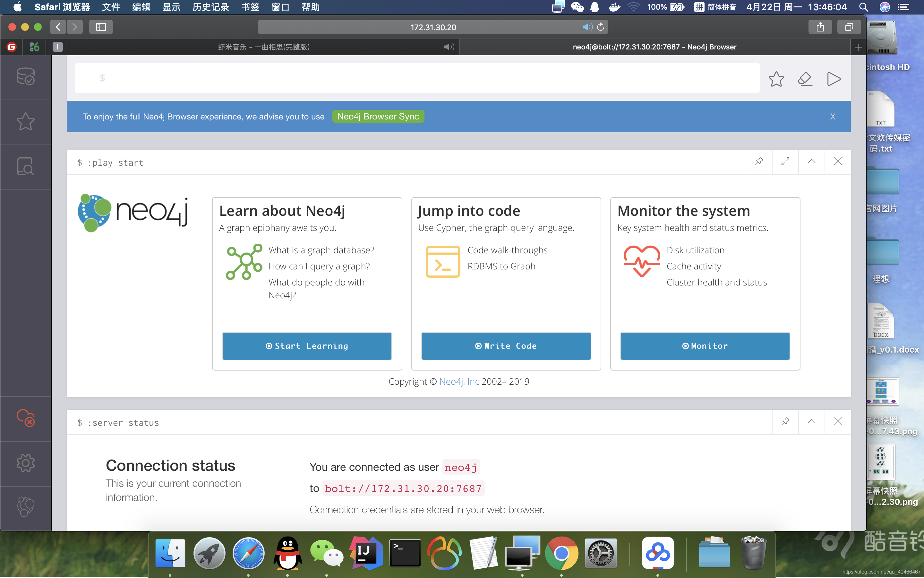
Task: Open the Safari 浏览器 application menu
Action: 62,7
